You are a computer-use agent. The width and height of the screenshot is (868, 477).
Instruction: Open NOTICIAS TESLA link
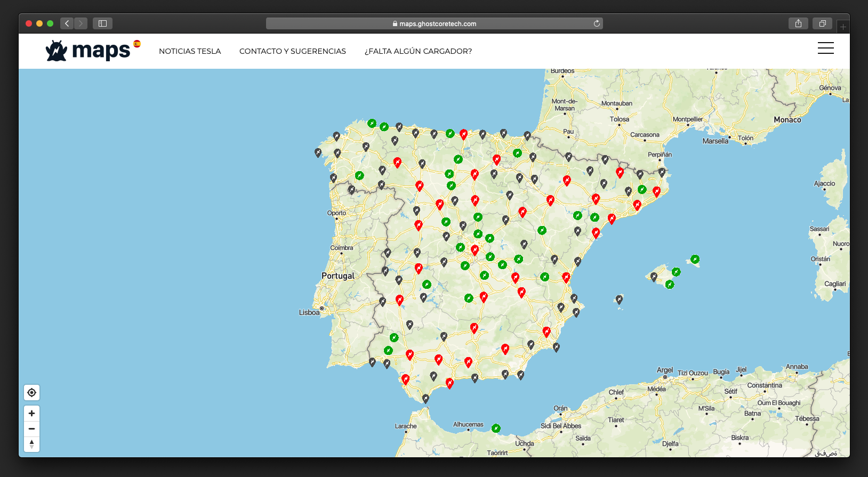[190, 51]
